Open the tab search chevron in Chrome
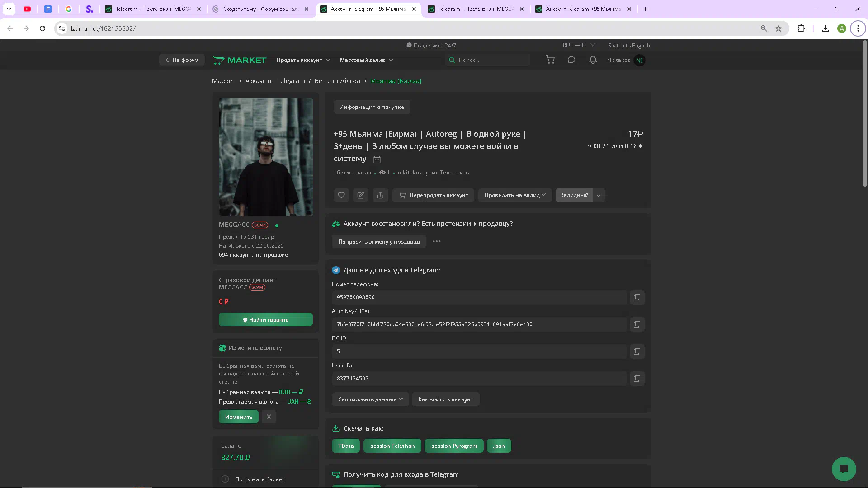Image resolution: width=868 pixels, height=488 pixels. tap(9, 9)
